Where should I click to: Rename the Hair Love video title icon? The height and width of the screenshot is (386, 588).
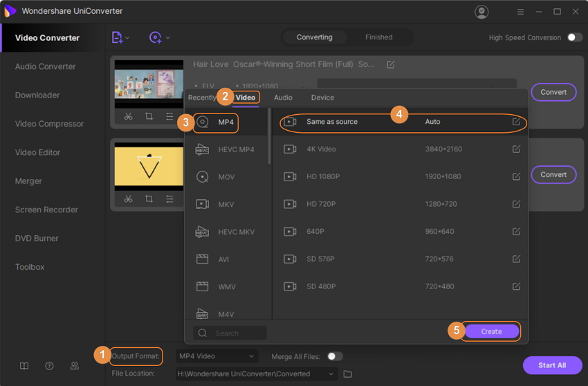click(x=391, y=64)
